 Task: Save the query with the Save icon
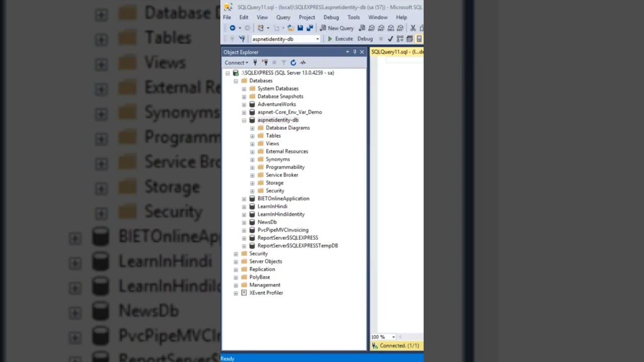(300, 28)
